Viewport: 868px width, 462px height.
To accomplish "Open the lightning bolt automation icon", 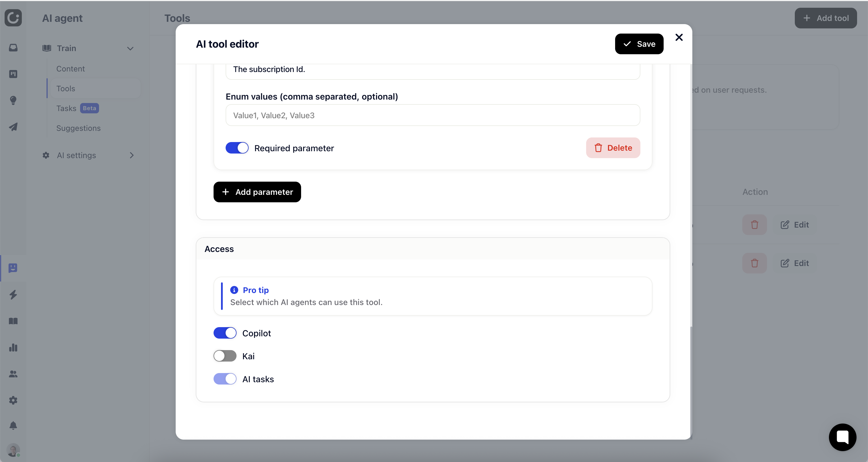I will click(13, 294).
